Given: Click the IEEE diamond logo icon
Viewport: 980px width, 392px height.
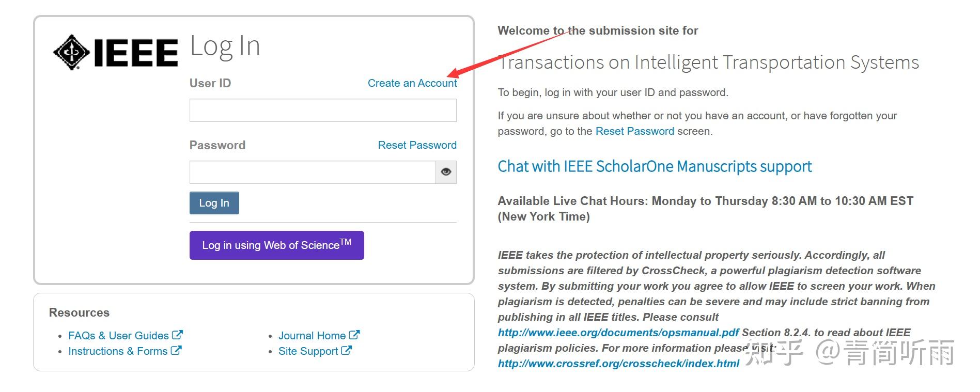Looking at the screenshot, I should coord(72,52).
